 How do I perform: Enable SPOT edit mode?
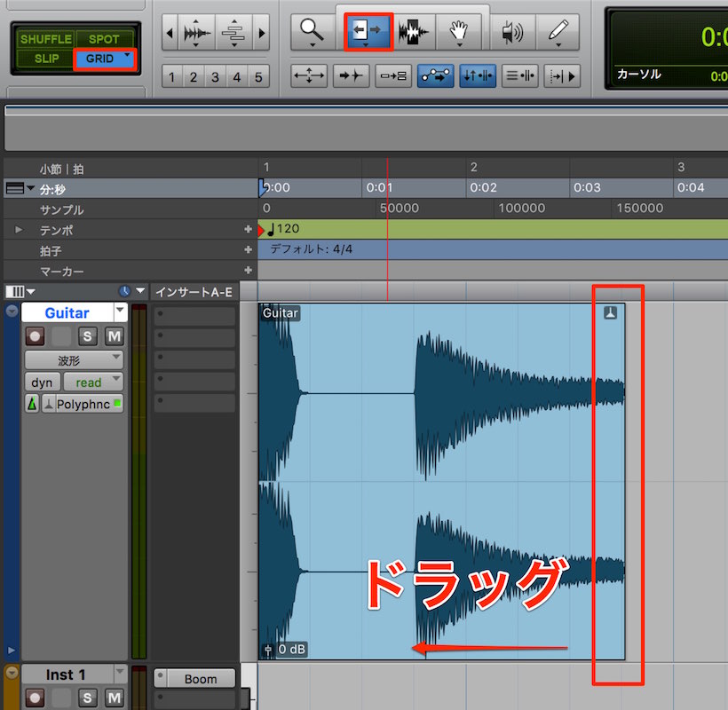pos(104,39)
